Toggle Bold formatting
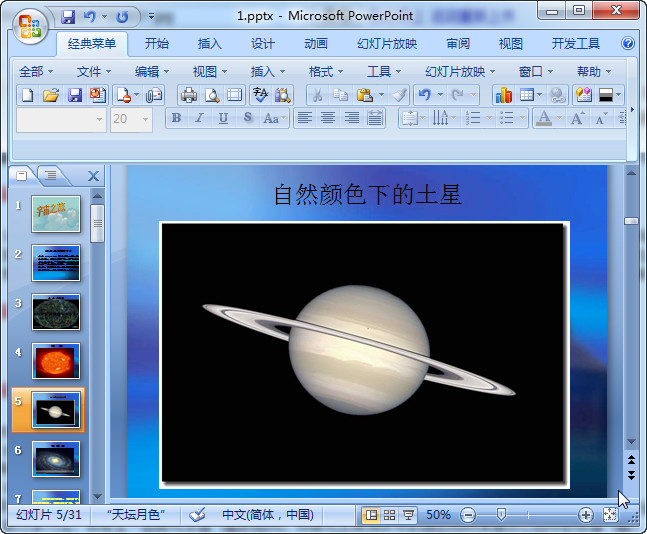 [177, 118]
